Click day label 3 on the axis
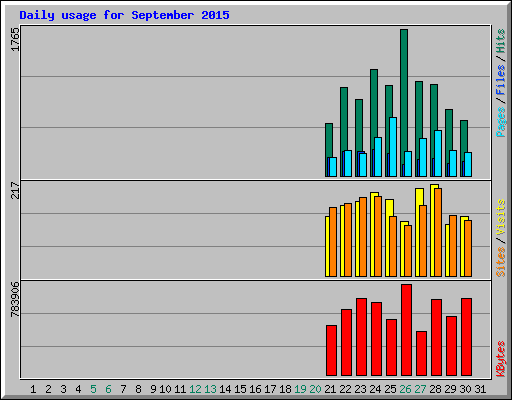Image resolution: width=512 pixels, height=400 pixels. (x=63, y=389)
